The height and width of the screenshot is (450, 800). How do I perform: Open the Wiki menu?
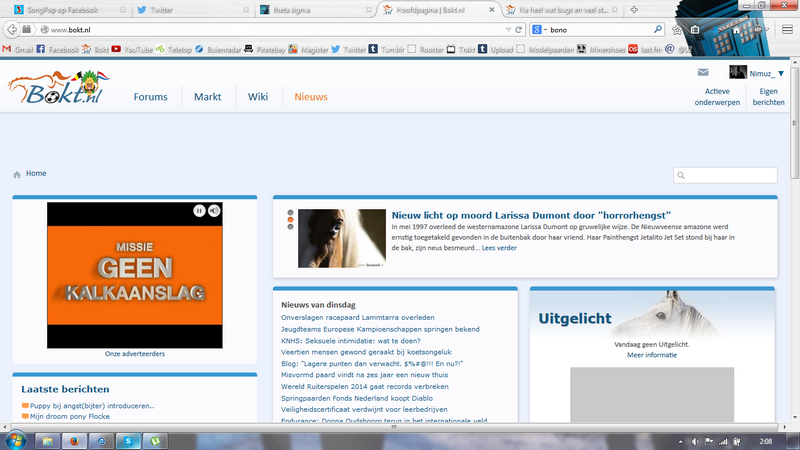coord(258,97)
